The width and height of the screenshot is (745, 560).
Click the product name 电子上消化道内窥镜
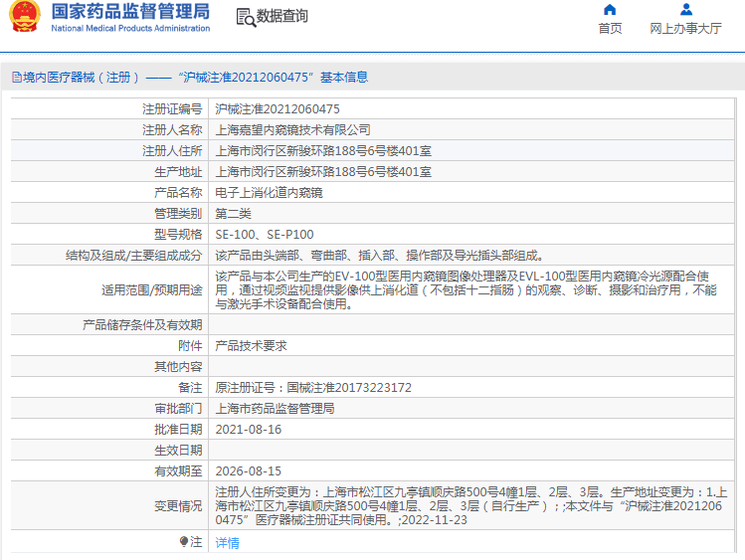pos(269,193)
